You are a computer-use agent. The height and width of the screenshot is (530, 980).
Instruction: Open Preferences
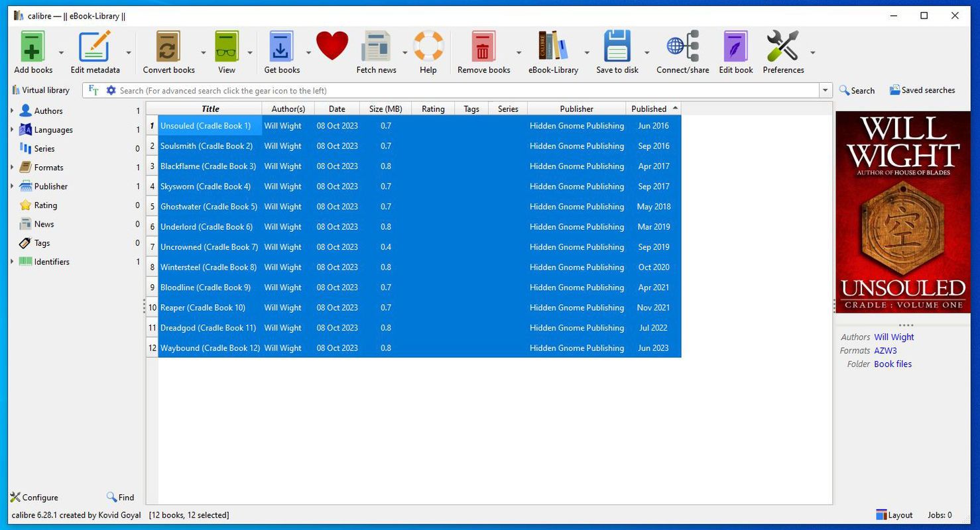tap(782, 47)
